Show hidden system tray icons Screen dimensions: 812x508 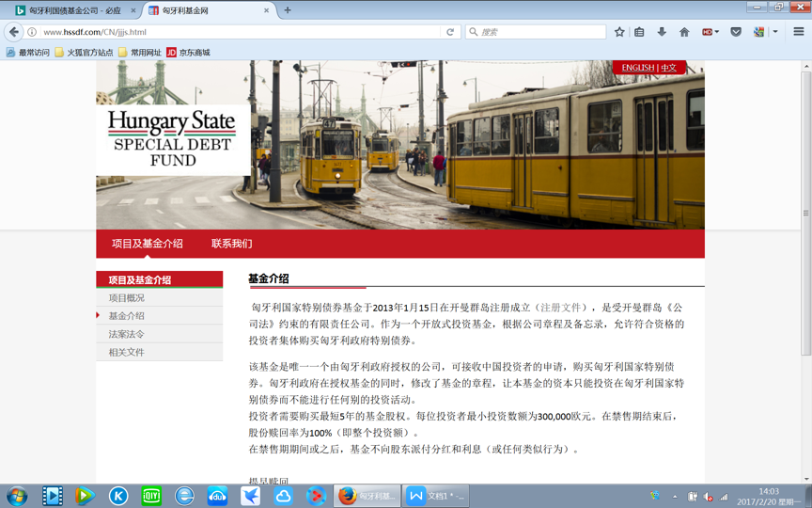675,496
